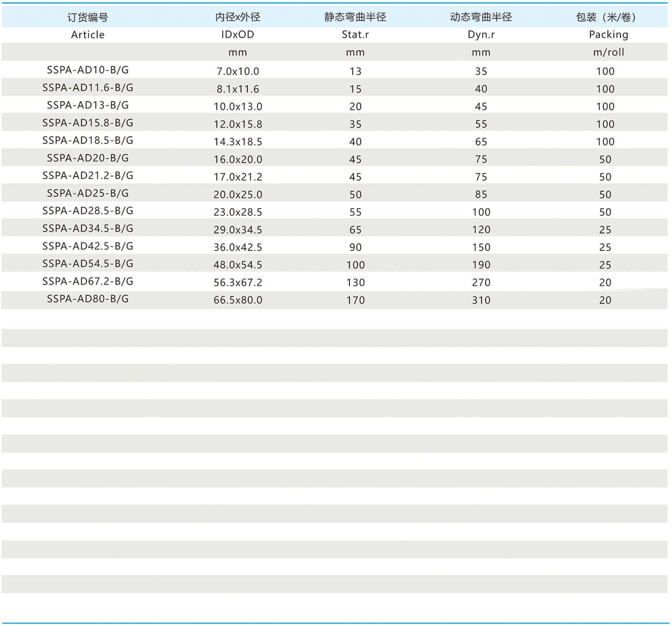Image resolution: width=672 pixels, height=625 pixels.
Task: Select the static radius value 130
Action: [355, 283]
